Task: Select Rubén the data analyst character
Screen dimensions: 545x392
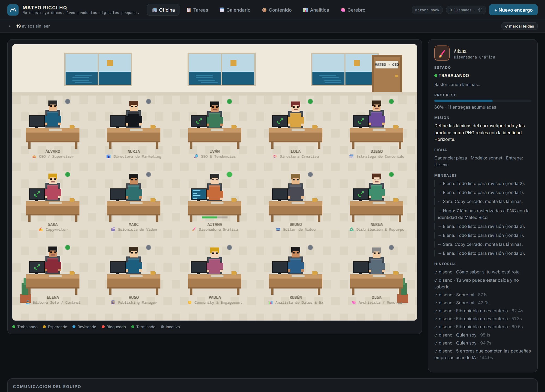Action: pyautogui.click(x=296, y=260)
